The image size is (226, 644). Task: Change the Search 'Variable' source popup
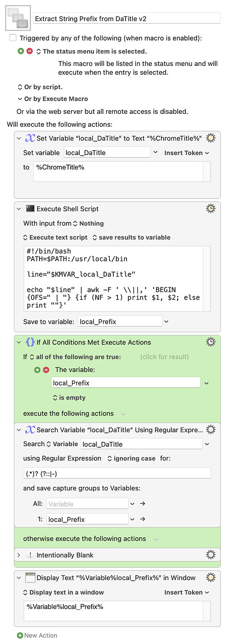coord(62,444)
